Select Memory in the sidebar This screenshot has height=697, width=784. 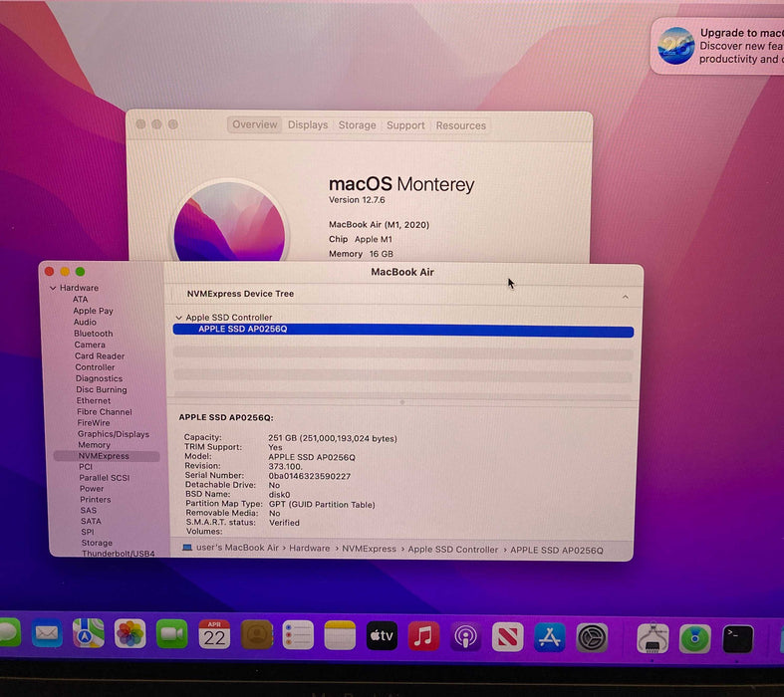pyautogui.click(x=94, y=445)
